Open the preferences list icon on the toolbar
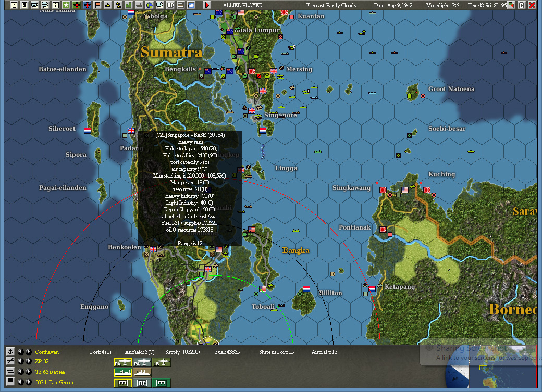This screenshot has width=542, height=392. tap(24, 5)
